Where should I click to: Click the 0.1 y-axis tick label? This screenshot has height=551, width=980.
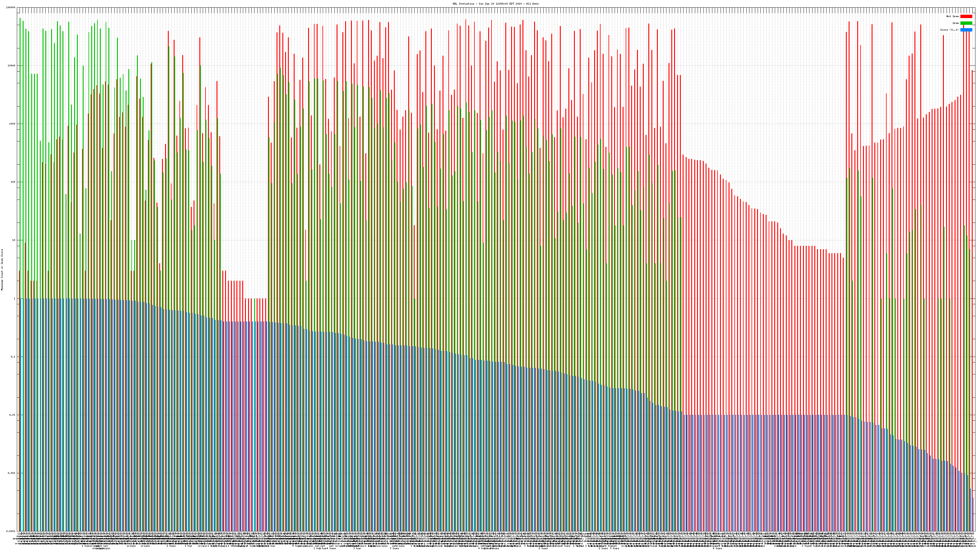pyautogui.click(x=13, y=357)
